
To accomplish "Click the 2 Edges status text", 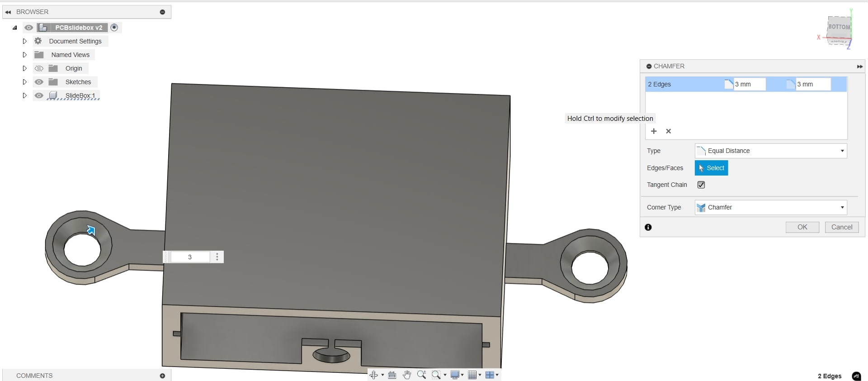I will tap(830, 376).
